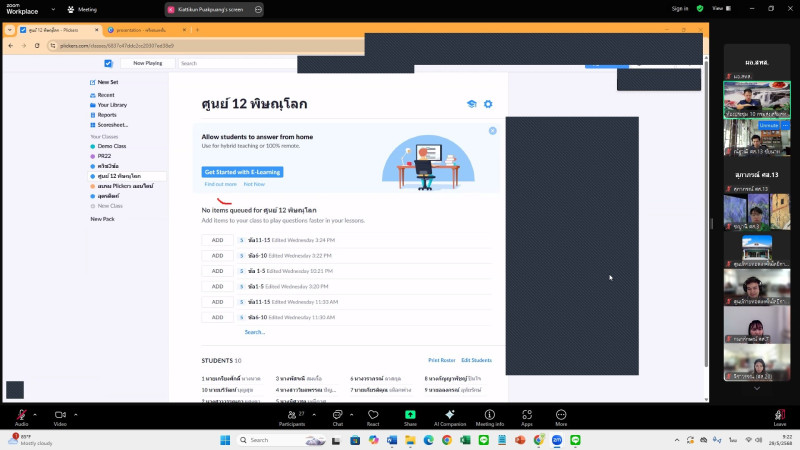
Task: Click the Plickers checkmark logo icon
Action: [108, 63]
